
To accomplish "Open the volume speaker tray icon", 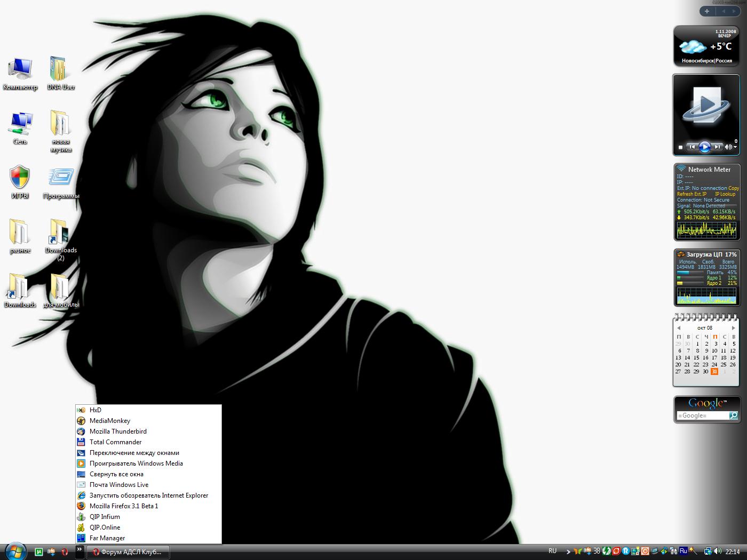I will click(718, 551).
